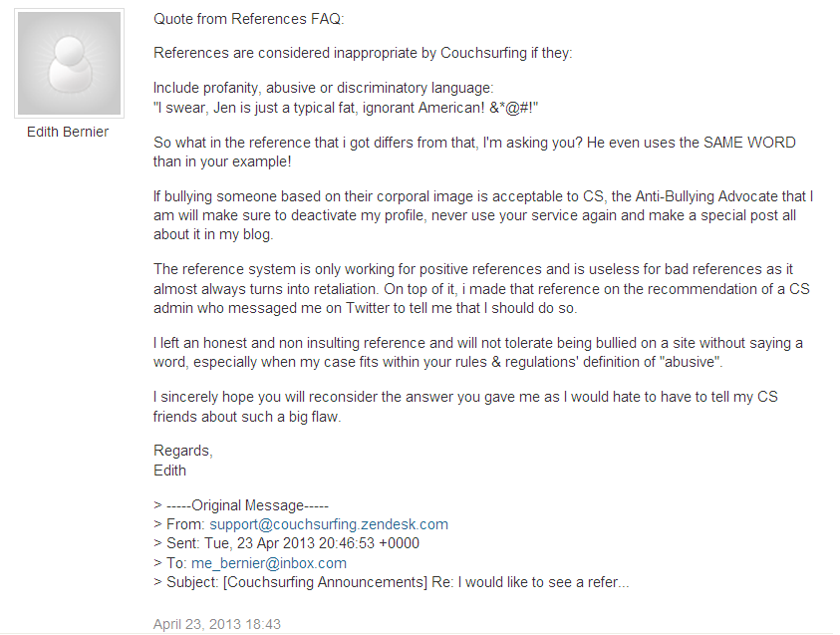Click the April 23, 2013 18:43 timestamp

[x=217, y=624]
